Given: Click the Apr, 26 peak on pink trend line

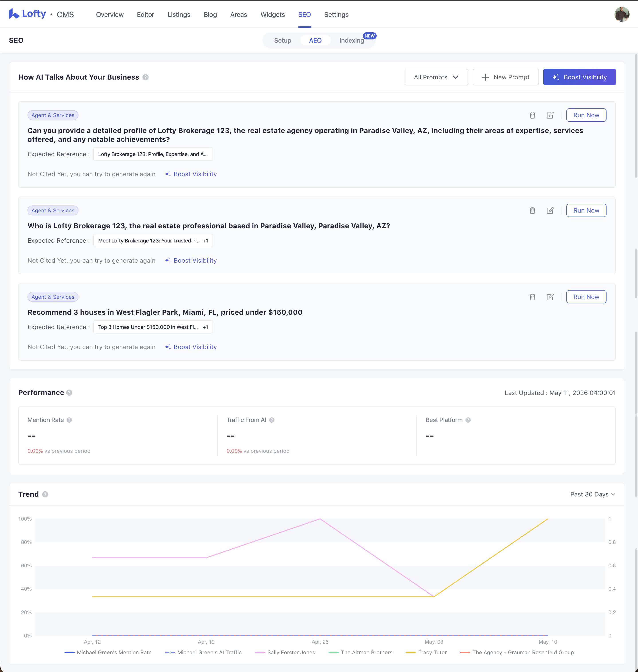Looking at the screenshot, I should pos(320,519).
